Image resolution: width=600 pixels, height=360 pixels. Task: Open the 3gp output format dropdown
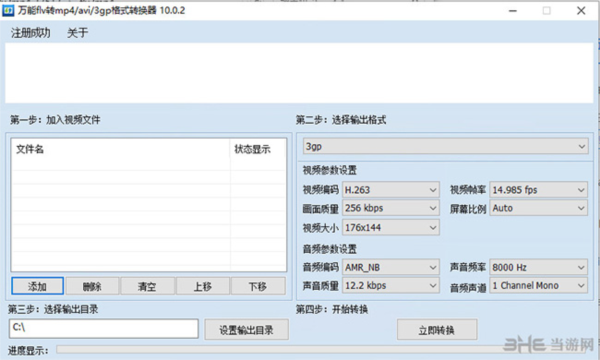click(x=446, y=147)
